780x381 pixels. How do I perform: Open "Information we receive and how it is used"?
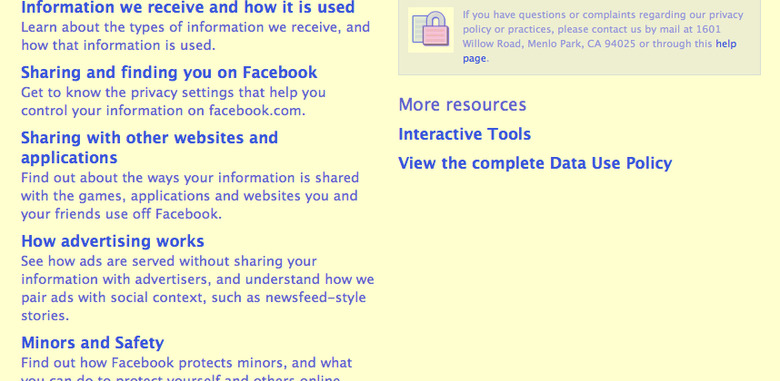[x=188, y=7]
